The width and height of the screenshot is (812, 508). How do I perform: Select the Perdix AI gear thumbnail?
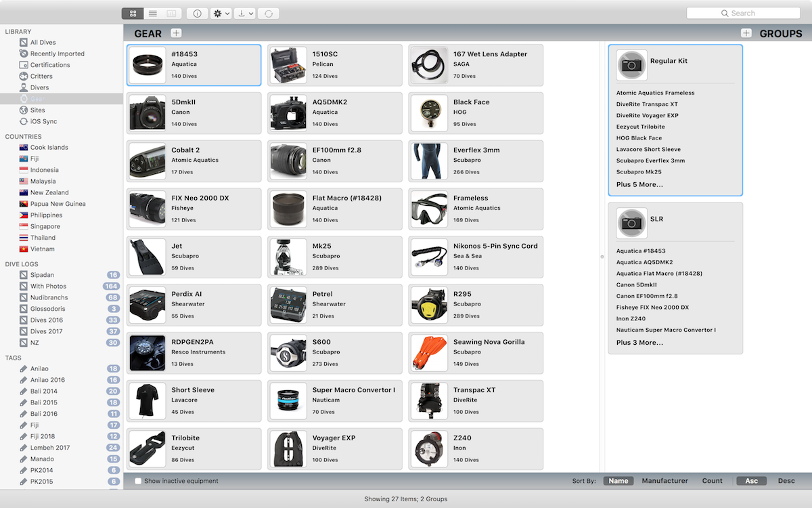coord(148,305)
